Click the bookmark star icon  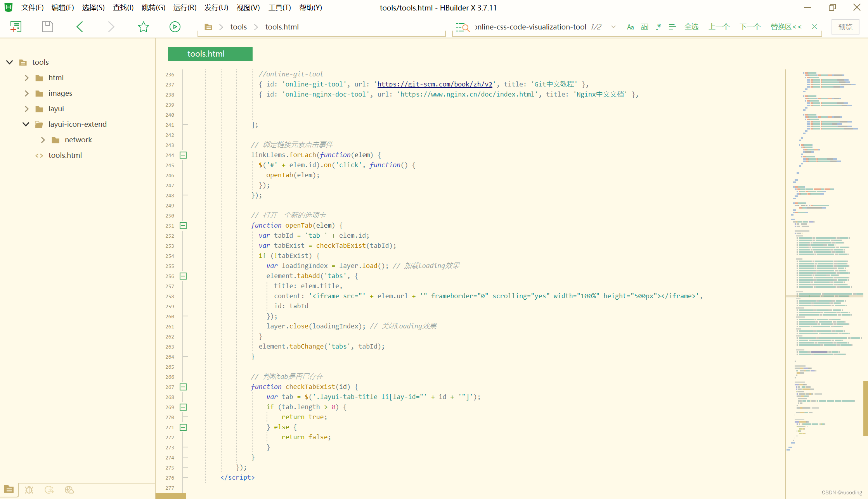coord(143,27)
